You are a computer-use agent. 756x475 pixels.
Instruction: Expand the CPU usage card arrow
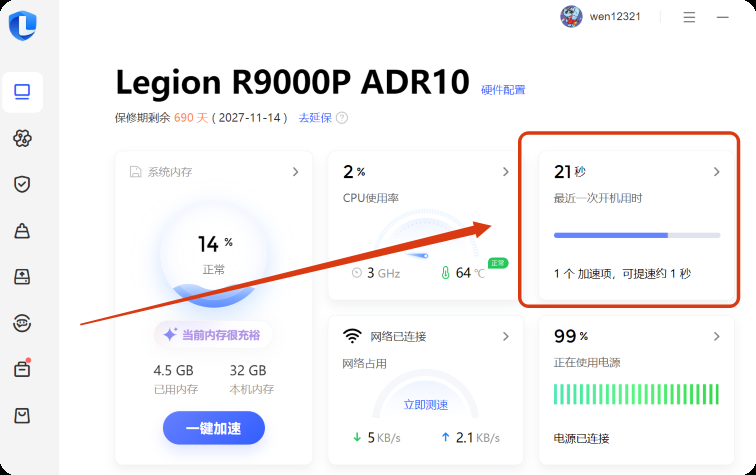pyautogui.click(x=506, y=172)
